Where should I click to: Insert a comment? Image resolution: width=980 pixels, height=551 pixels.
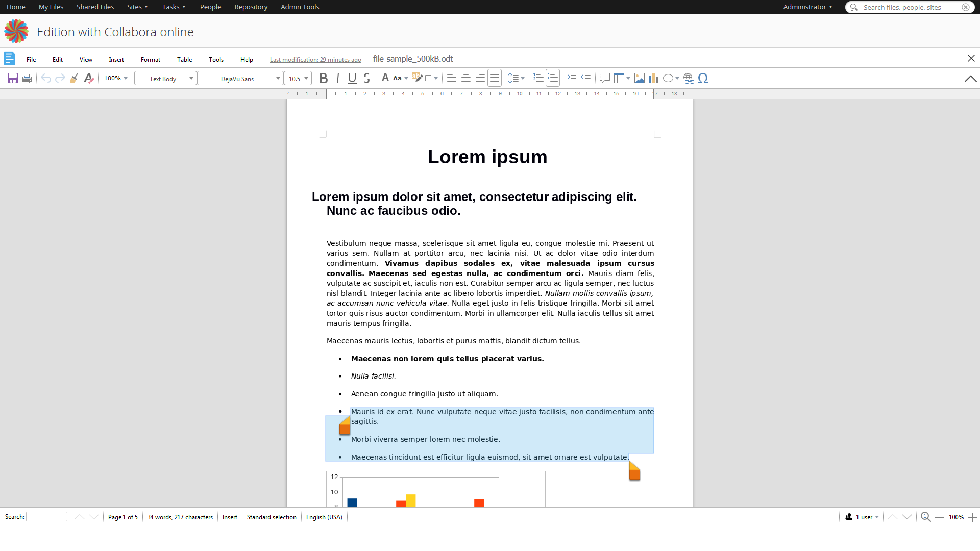(x=605, y=78)
